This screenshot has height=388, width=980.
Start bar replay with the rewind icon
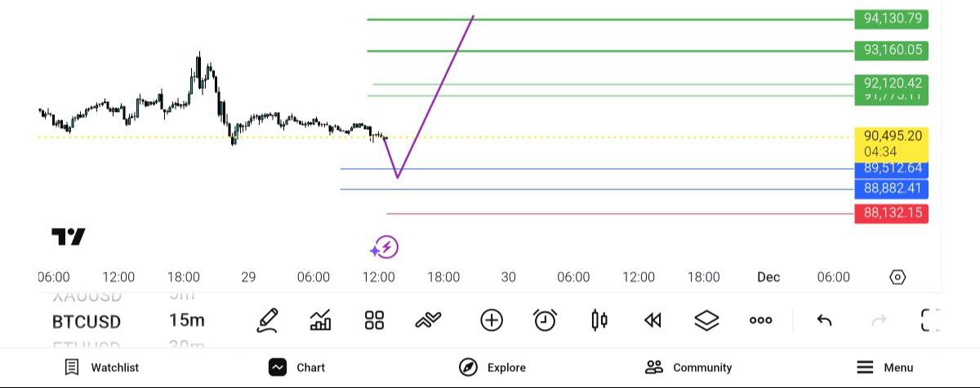pyautogui.click(x=653, y=320)
